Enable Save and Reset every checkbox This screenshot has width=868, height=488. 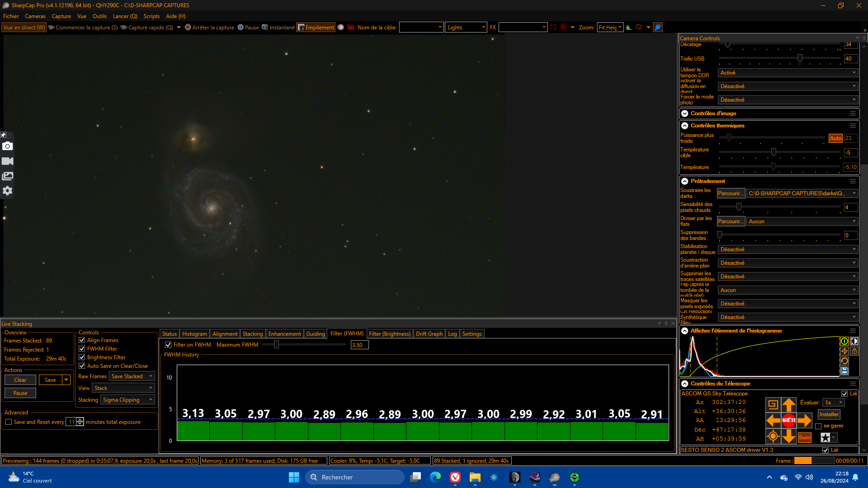(x=9, y=422)
